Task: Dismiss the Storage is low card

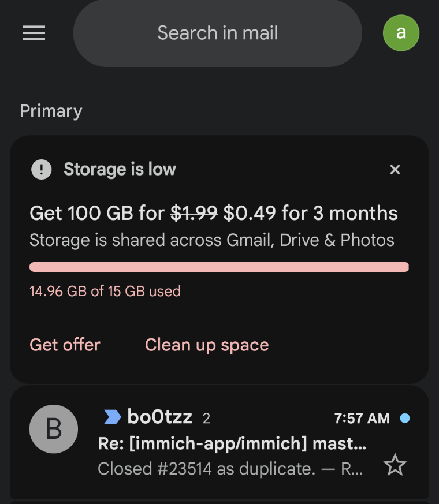Action: coord(395,170)
